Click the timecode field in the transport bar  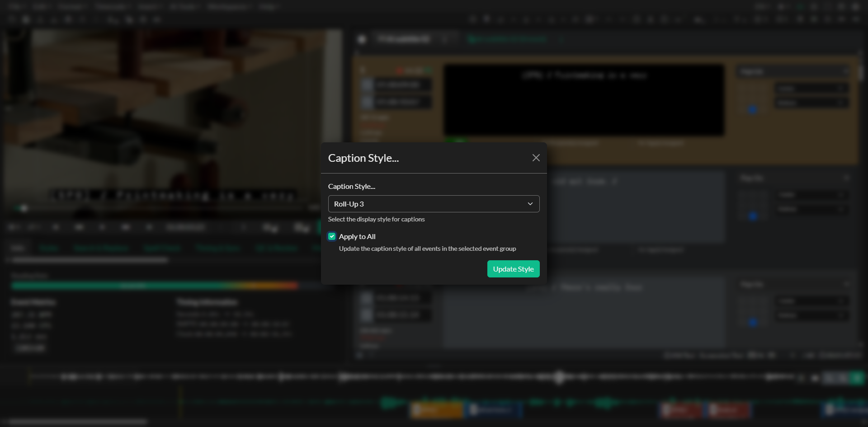coord(185,227)
